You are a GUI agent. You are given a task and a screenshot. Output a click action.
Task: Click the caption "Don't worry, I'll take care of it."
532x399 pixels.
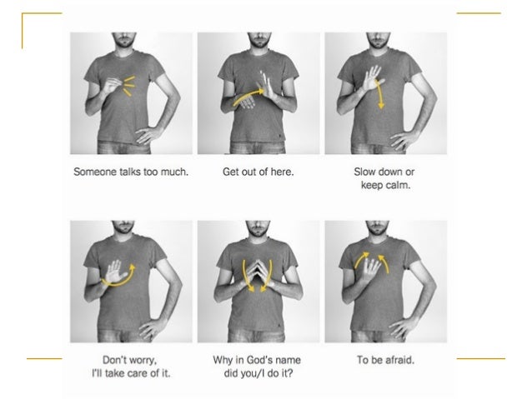tap(131, 367)
